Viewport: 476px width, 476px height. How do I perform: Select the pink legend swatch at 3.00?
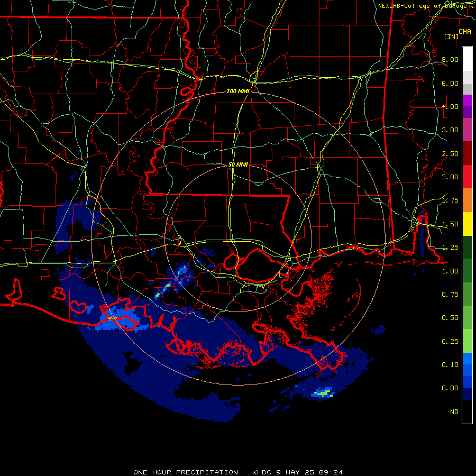click(467, 130)
